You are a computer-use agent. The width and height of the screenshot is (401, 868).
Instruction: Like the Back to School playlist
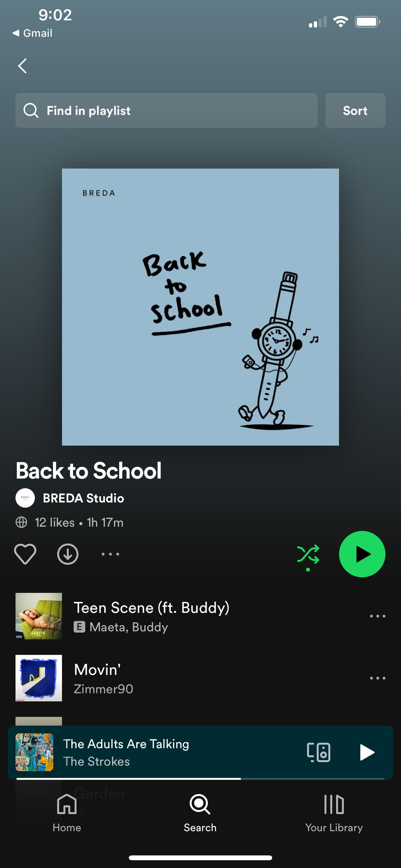pyautogui.click(x=25, y=554)
